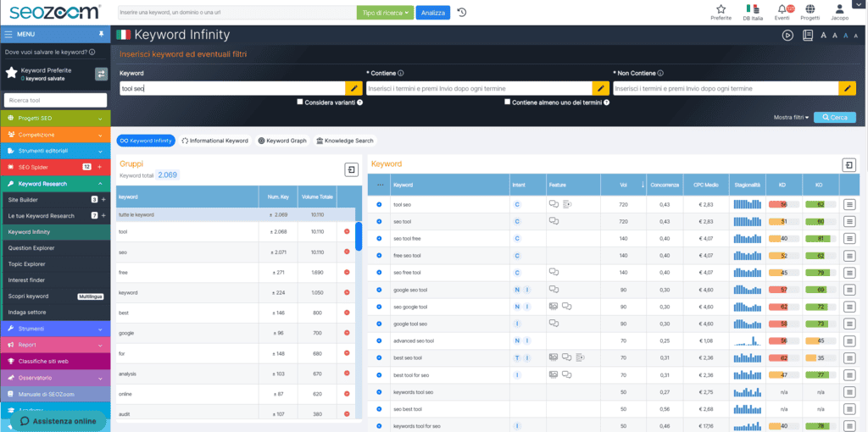Viewport: 868px width, 432px height.
Task: Select 'tutte le keyword' group row
Action: tap(236, 214)
